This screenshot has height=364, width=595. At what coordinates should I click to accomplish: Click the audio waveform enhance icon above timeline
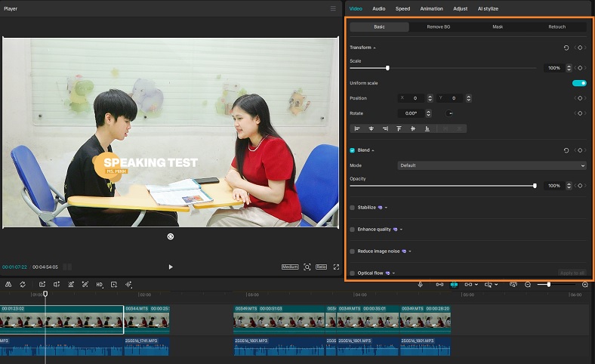click(x=128, y=284)
